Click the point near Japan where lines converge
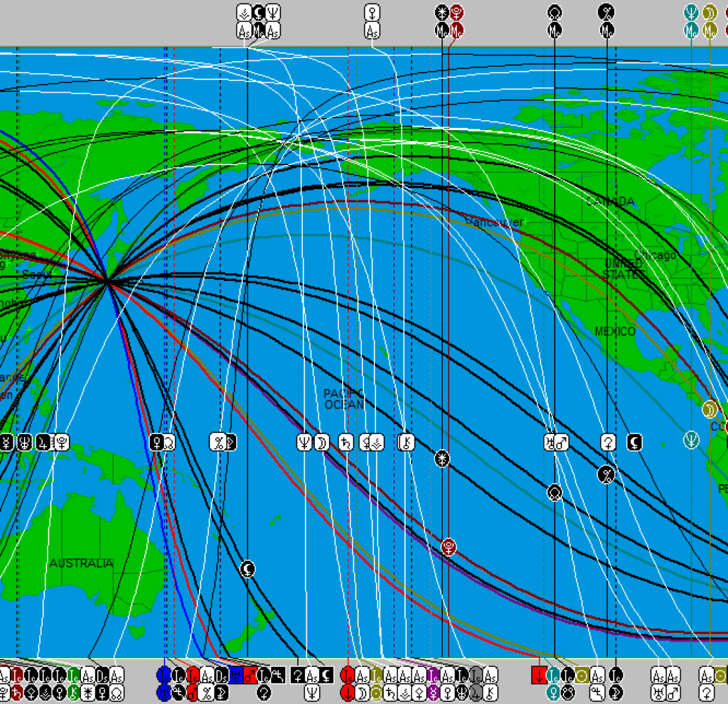Screen dimensions: 728x704 (108, 281)
